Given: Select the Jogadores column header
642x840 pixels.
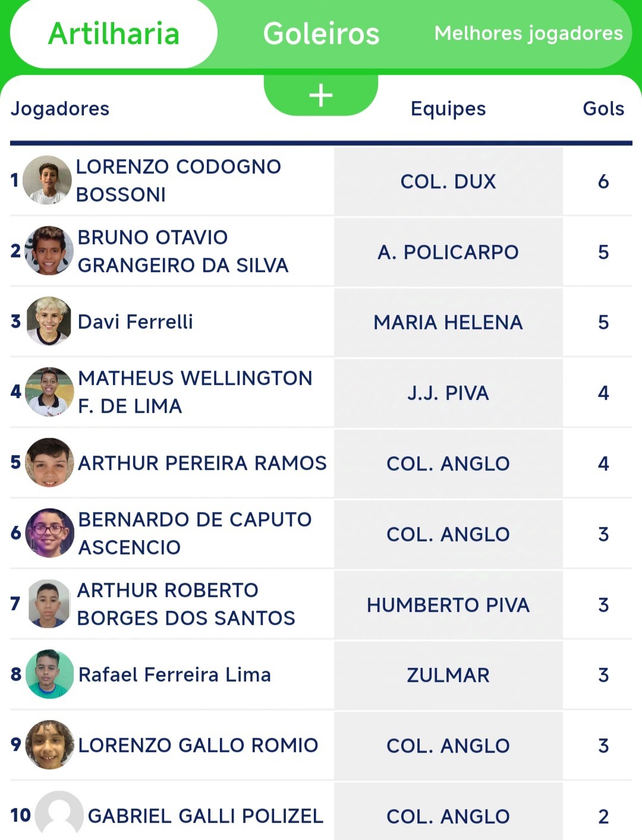Looking at the screenshot, I should click(60, 109).
